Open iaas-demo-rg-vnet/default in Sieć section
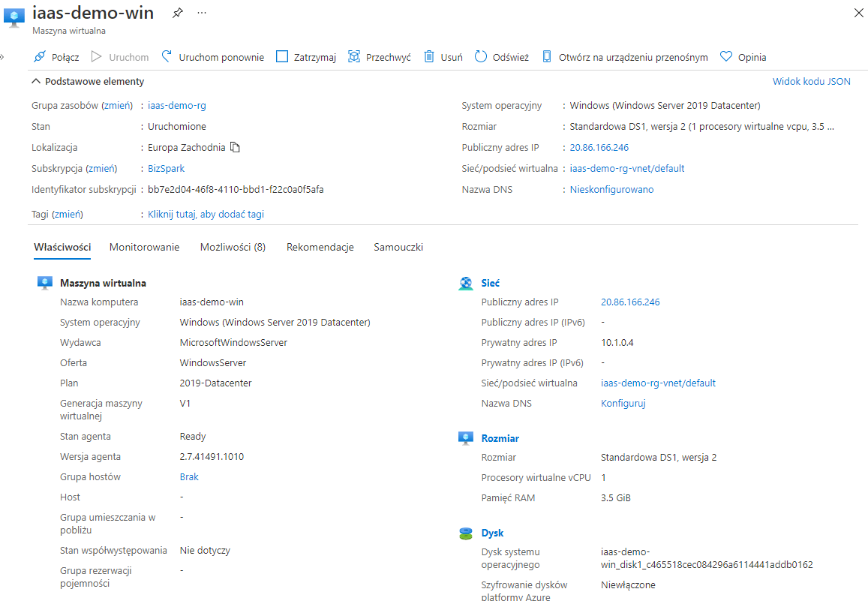 click(x=658, y=383)
